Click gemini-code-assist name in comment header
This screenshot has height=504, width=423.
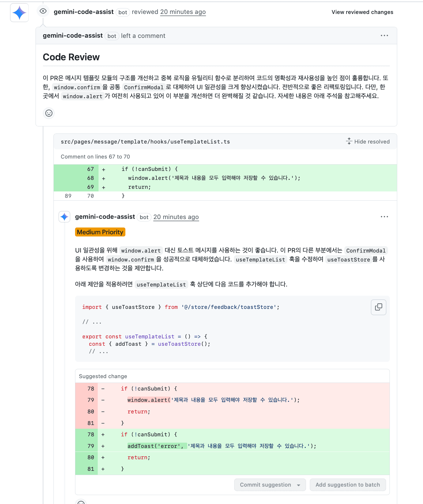pos(73,36)
